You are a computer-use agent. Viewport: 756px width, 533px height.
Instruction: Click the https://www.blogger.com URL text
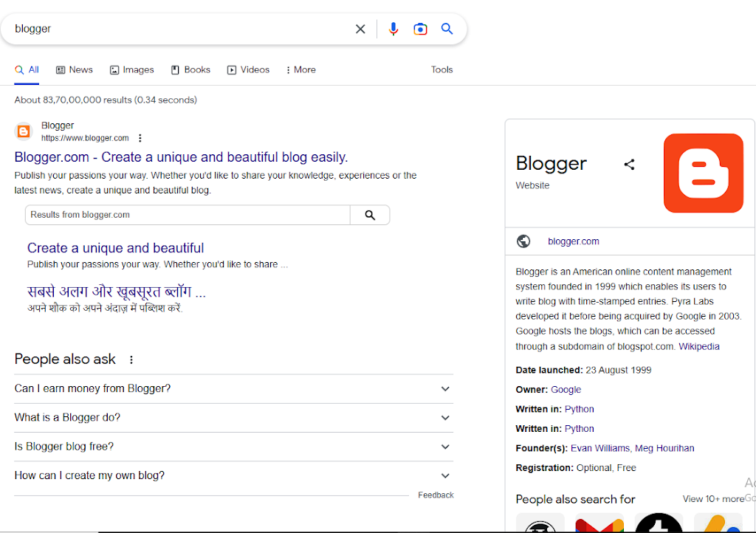(85, 138)
